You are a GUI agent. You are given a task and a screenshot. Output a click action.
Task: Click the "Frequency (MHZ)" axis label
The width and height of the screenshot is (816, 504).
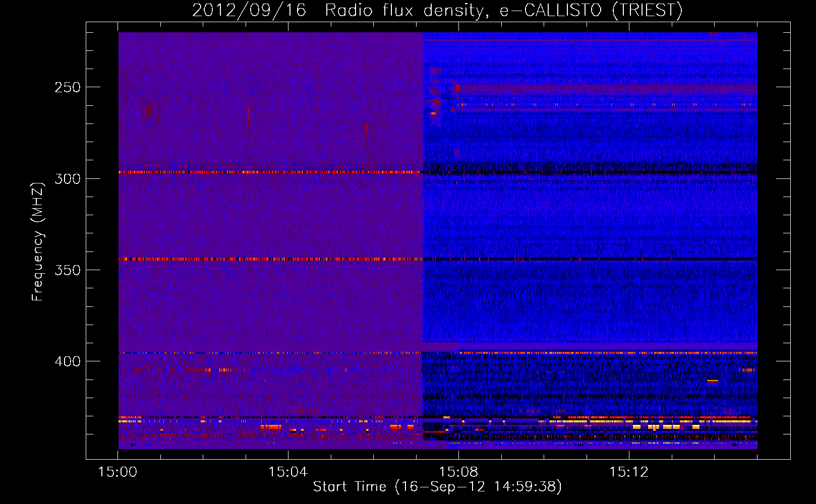point(38,241)
